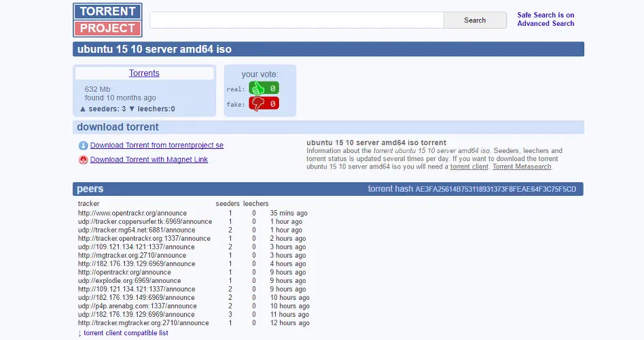
Task: Click tracker http://www.opentrackr.org/announce
Action: click(132, 213)
